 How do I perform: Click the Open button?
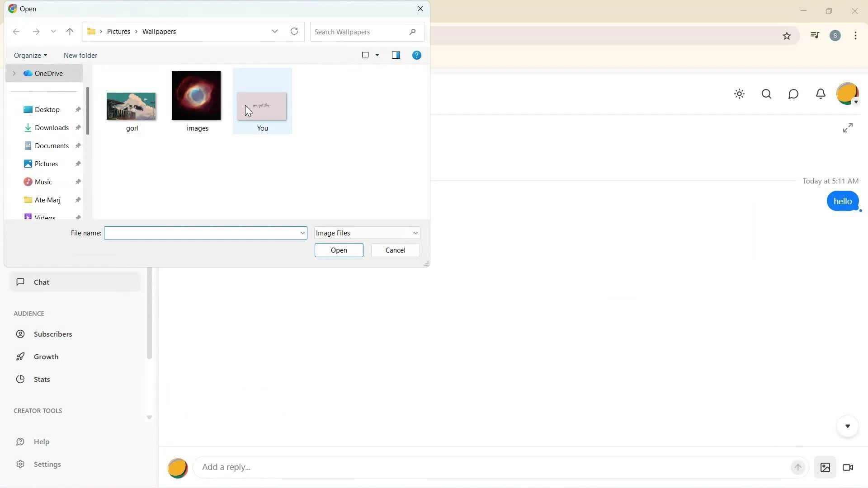tap(339, 250)
